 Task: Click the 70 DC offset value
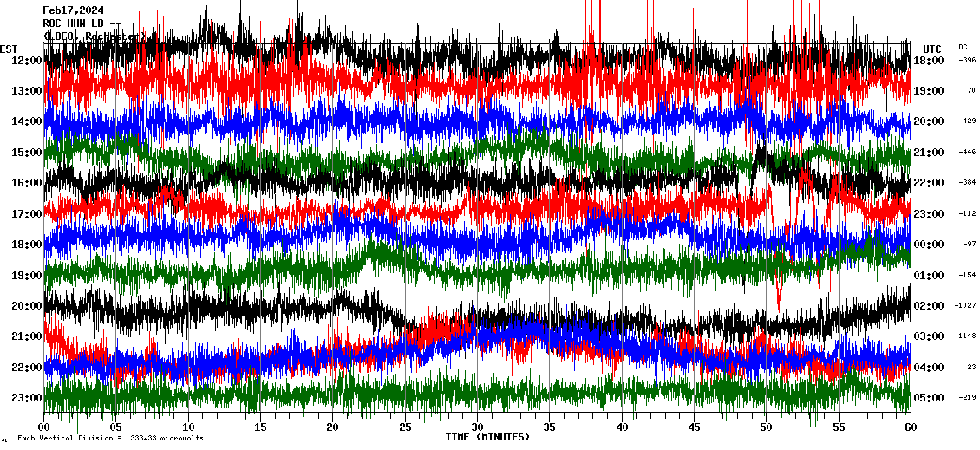pyautogui.click(x=971, y=91)
